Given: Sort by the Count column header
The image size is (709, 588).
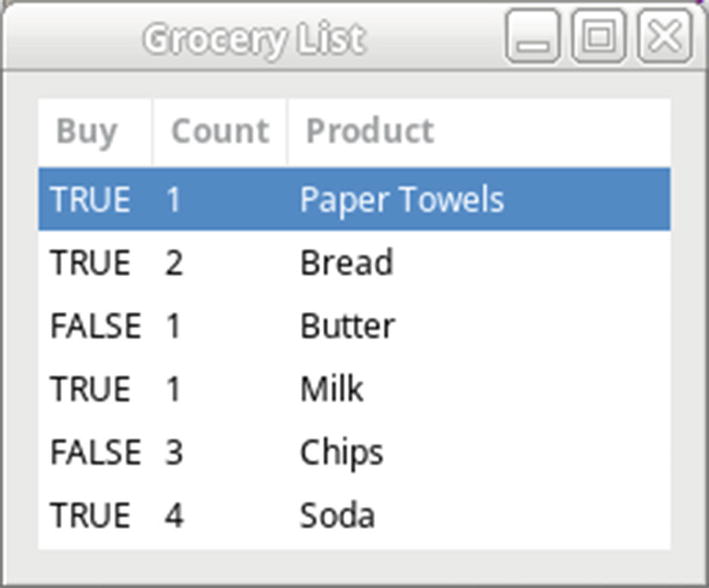Looking at the screenshot, I should [220, 132].
